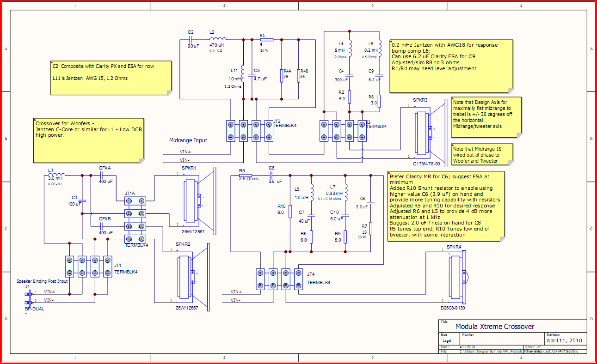This screenshot has width=597, height=364.
Task: Select the C10 5.0 uF capacitor
Action: click(346, 215)
